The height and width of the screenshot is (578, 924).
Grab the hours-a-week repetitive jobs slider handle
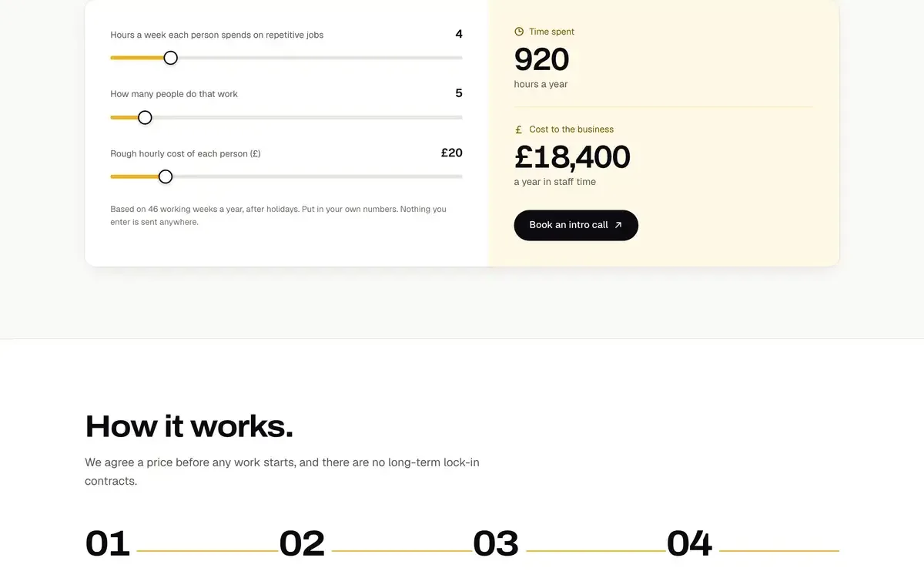click(171, 58)
